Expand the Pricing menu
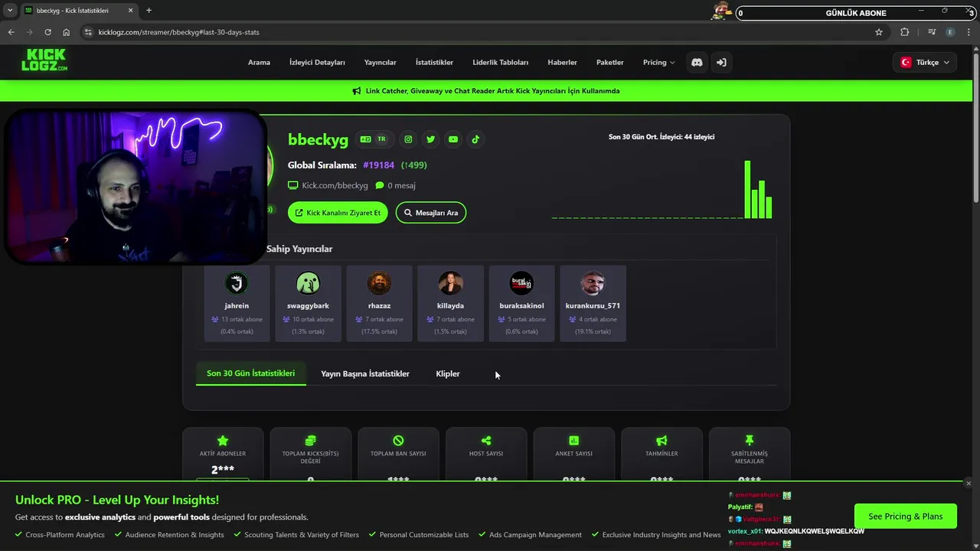 658,62
